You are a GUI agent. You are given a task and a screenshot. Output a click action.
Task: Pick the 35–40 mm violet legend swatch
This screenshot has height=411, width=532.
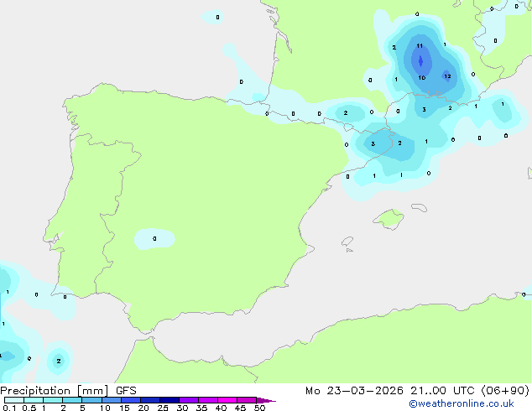pos(208,400)
